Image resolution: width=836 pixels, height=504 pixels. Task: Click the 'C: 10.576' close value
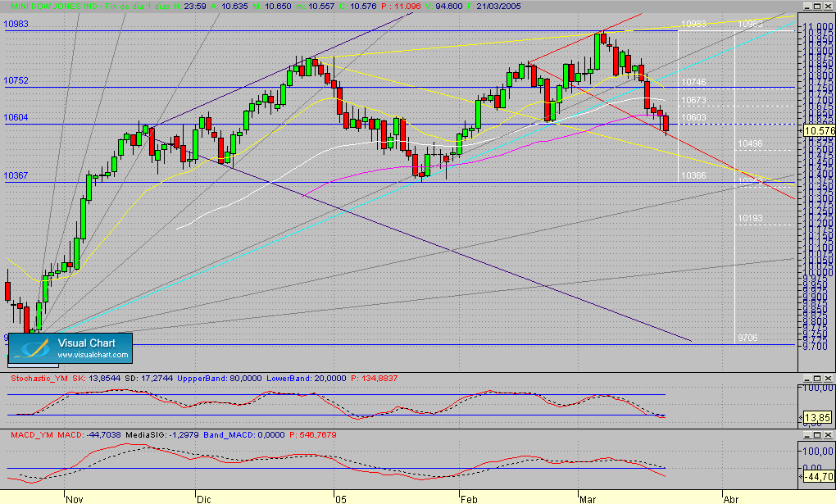coord(357,7)
